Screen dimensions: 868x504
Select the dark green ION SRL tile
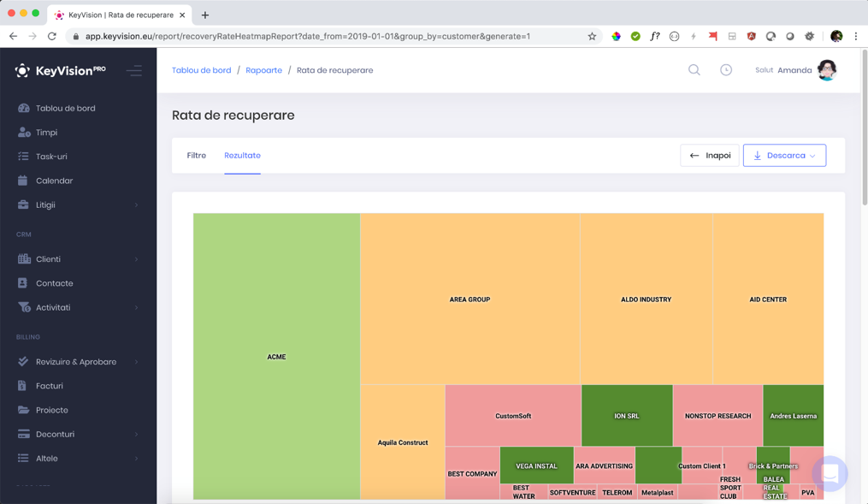coord(627,416)
